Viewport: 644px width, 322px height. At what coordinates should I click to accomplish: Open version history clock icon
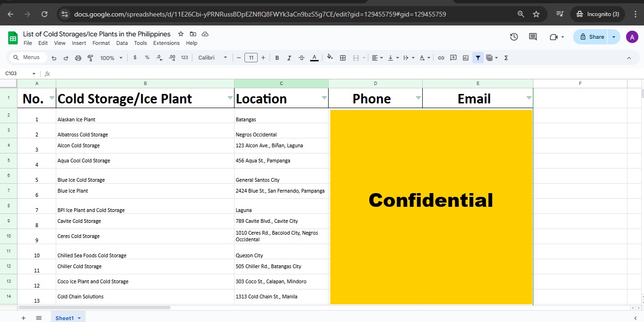pyautogui.click(x=514, y=37)
